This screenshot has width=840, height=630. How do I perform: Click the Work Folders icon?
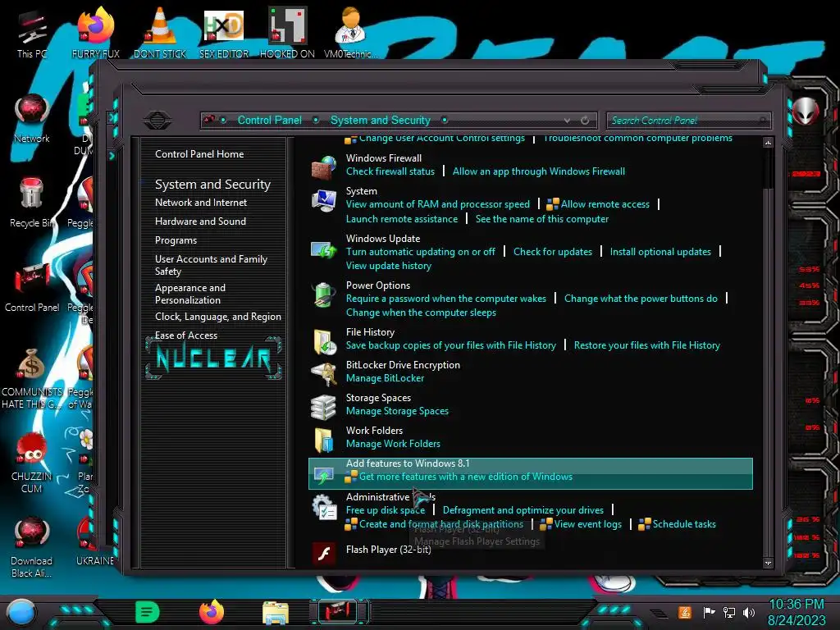[x=323, y=440]
